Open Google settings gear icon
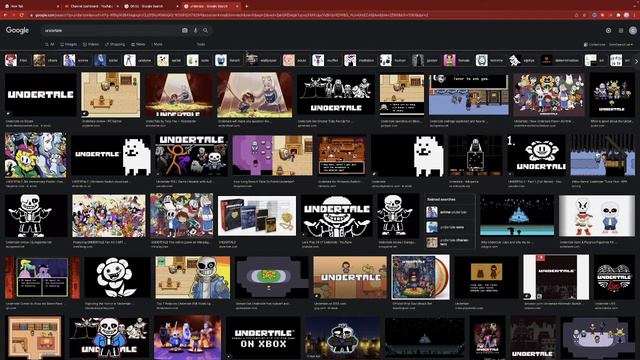 coord(608,30)
